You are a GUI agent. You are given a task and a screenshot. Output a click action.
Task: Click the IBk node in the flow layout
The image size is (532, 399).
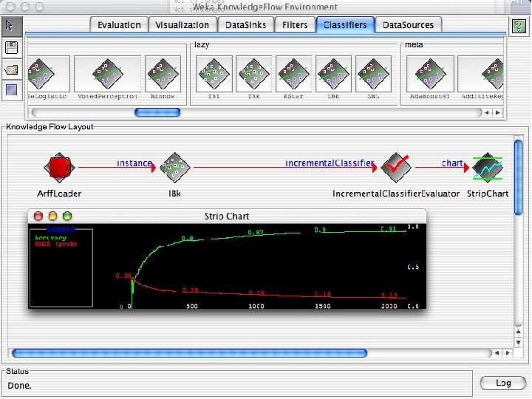click(174, 168)
